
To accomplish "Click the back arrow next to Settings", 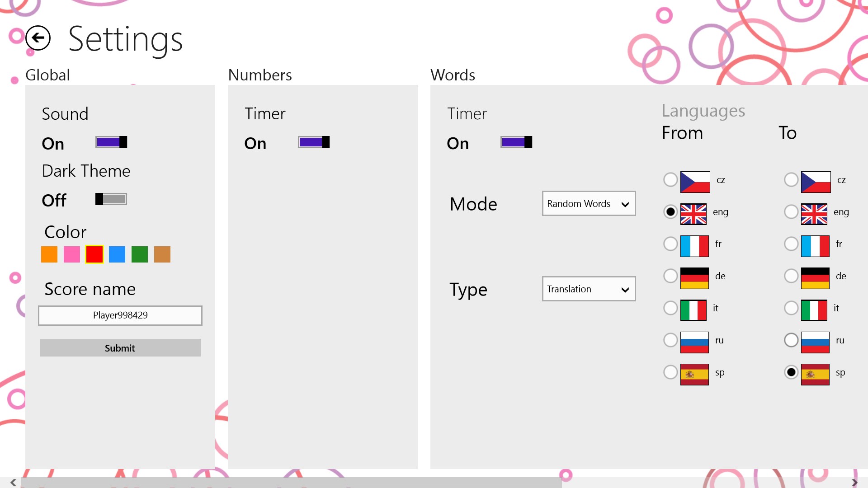I will point(38,38).
